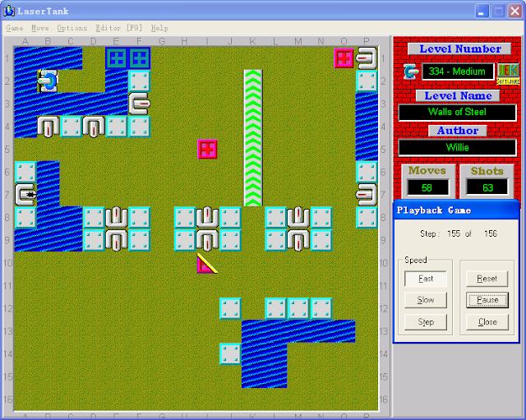
Task: Click the level name 'Walls of Steel'
Action: 457,112
